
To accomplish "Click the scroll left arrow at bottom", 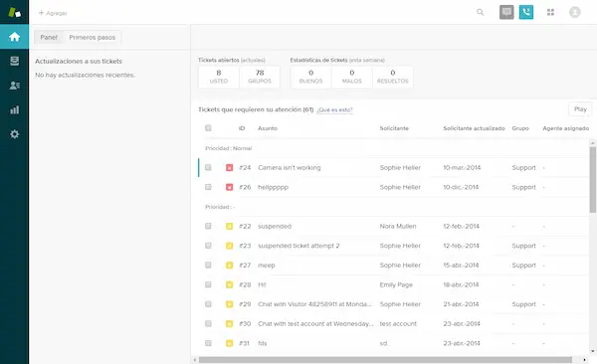I will pyautogui.click(x=195, y=360).
